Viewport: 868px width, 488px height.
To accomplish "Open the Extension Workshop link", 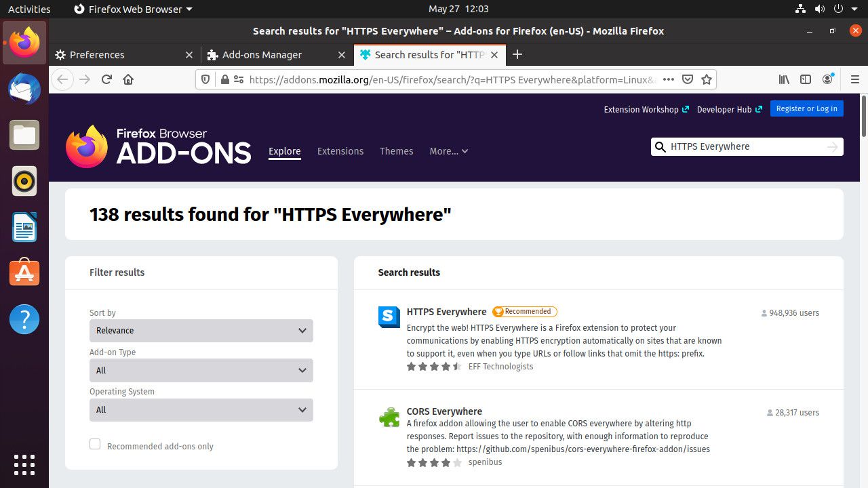I will [x=646, y=109].
